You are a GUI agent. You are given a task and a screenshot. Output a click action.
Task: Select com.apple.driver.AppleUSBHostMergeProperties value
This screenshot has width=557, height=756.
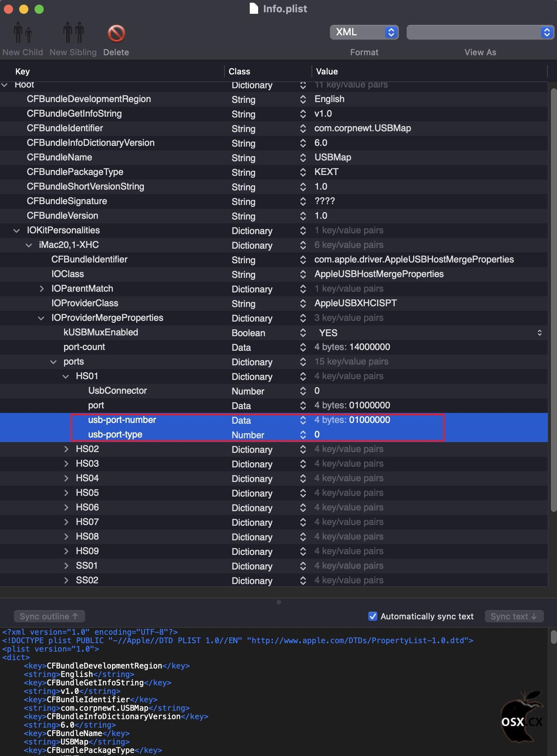[x=414, y=259]
